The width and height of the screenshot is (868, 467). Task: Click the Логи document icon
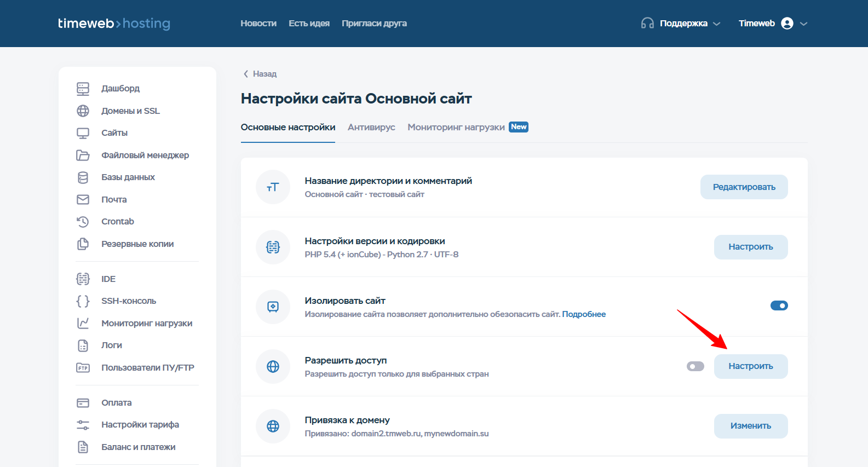pos(83,345)
